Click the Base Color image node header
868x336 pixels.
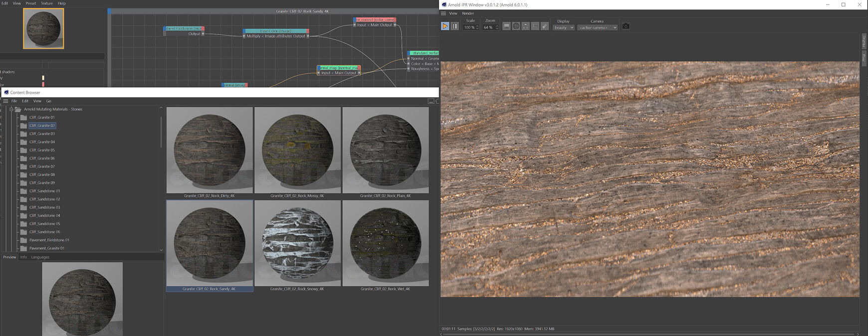[x=275, y=31]
